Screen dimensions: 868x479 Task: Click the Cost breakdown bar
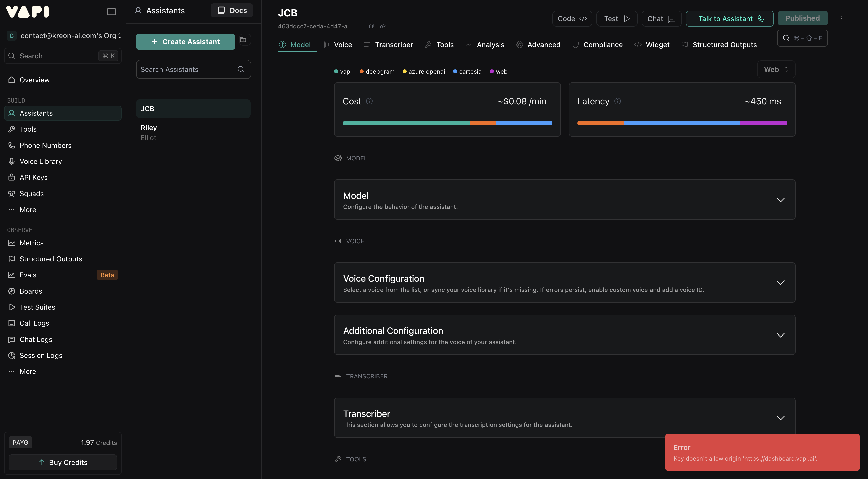coord(447,123)
